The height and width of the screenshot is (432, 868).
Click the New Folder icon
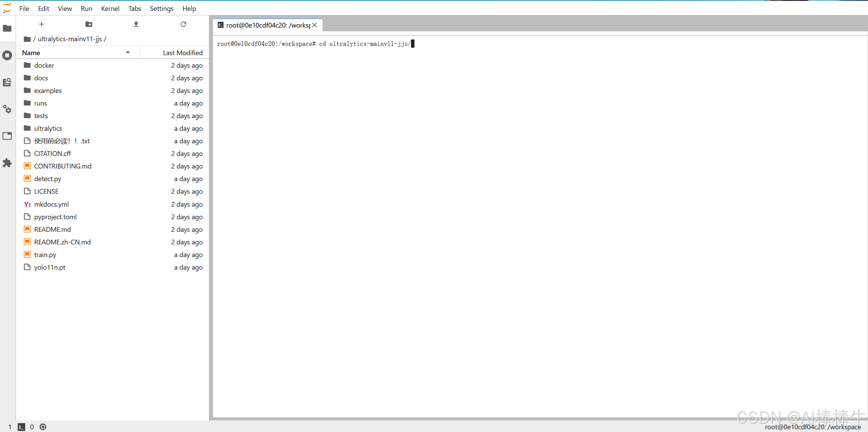(88, 24)
